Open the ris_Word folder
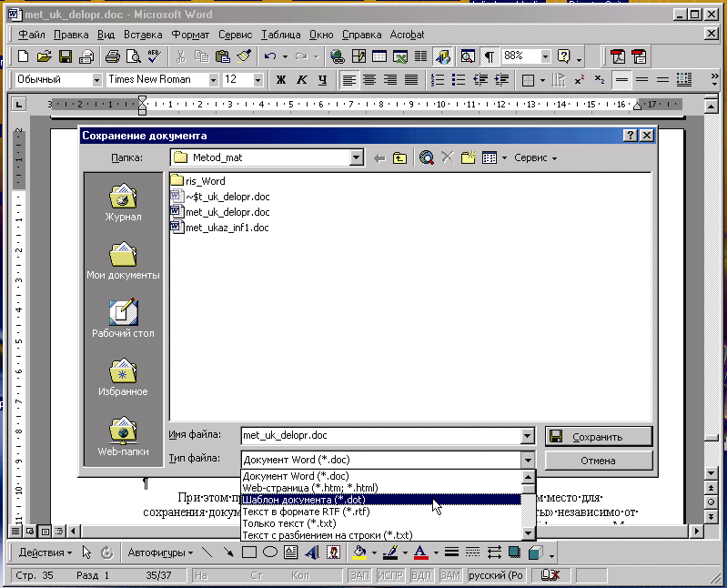The height and width of the screenshot is (588, 727). (198, 181)
